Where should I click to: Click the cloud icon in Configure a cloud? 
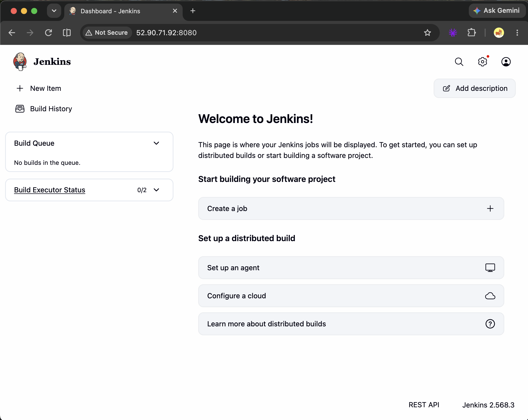point(490,296)
